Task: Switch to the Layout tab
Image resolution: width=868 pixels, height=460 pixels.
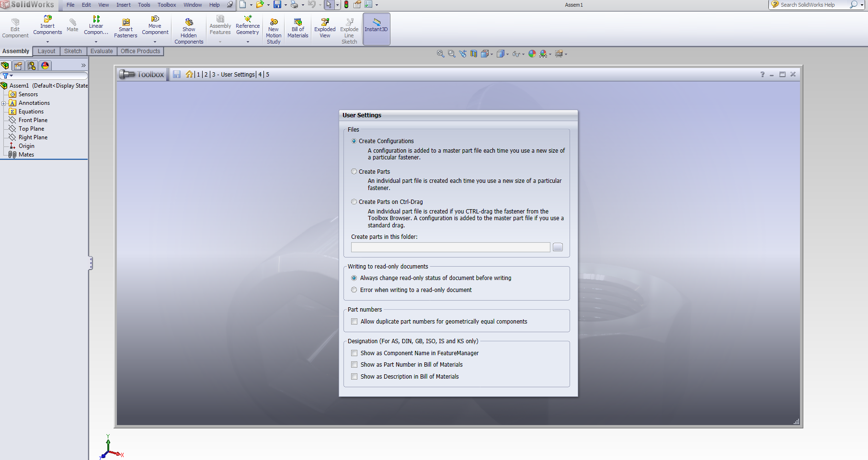Action: 46,51
